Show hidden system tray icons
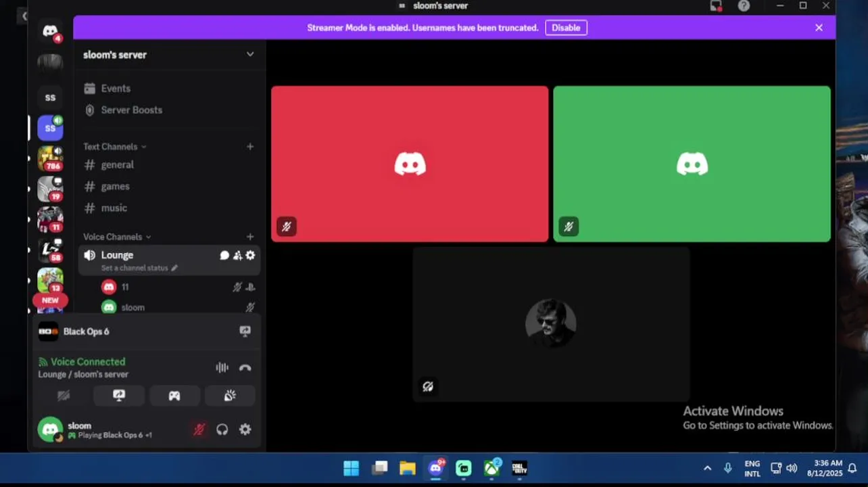868x487 pixels. pos(707,468)
